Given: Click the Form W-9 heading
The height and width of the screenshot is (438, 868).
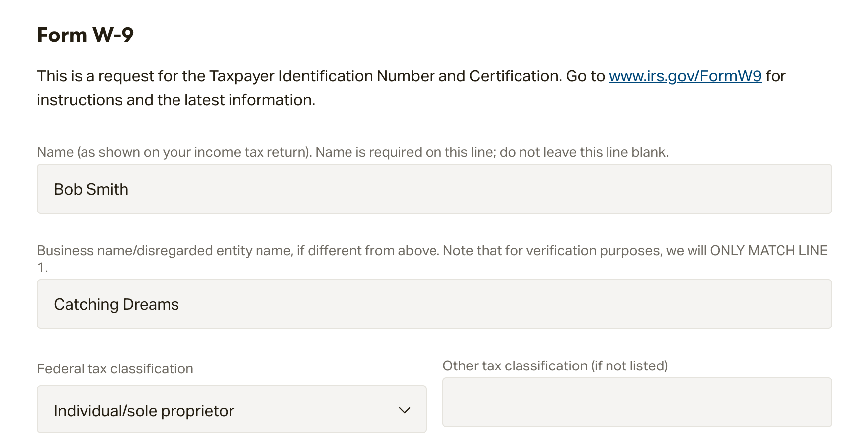Looking at the screenshot, I should coord(85,34).
